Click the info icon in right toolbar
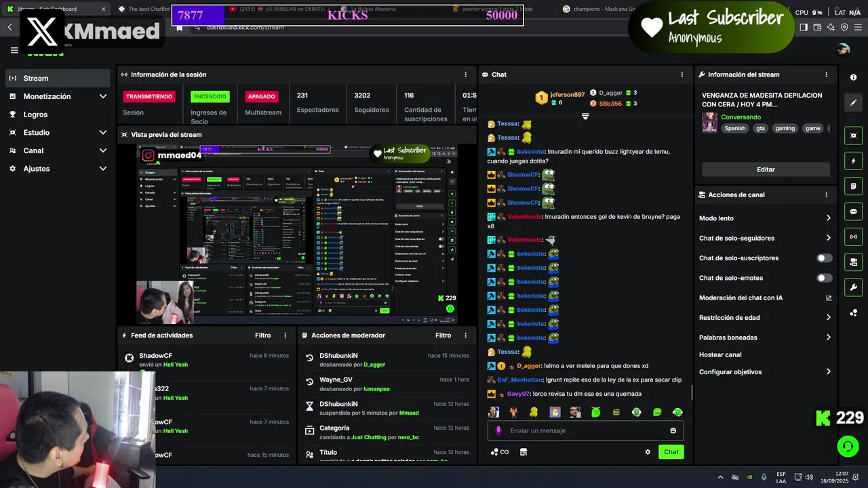 click(x=853, y=77)
